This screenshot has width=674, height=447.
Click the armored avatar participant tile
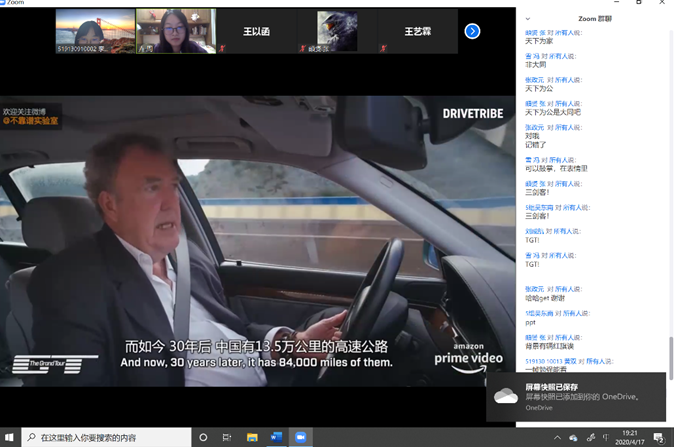(x=337, y=31)
